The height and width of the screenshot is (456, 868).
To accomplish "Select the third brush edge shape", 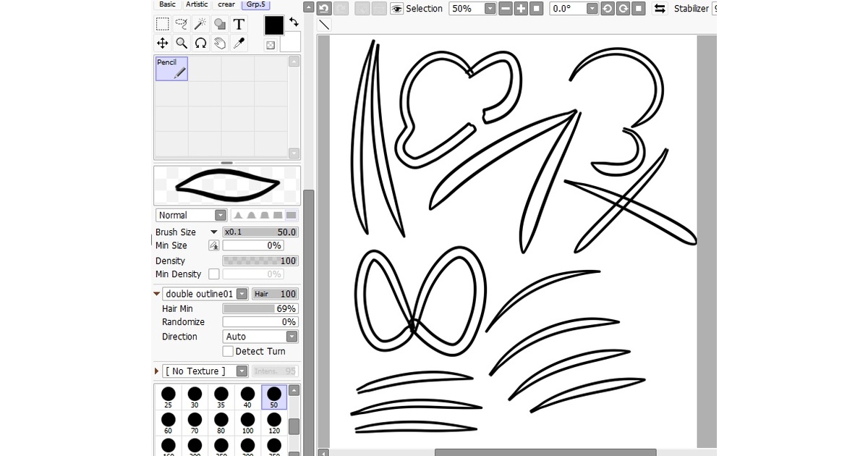I will tap(265, 215).
